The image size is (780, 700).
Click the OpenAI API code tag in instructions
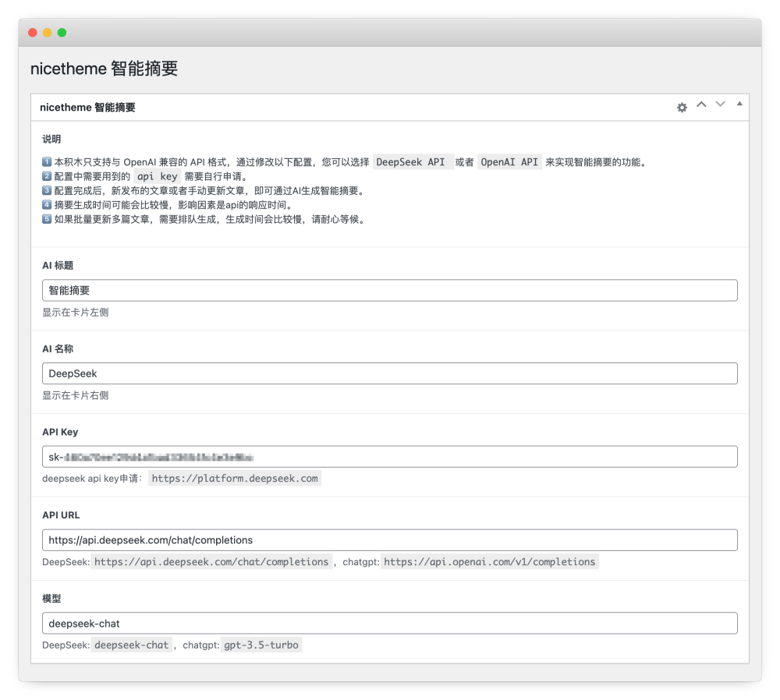click(509, 162)
